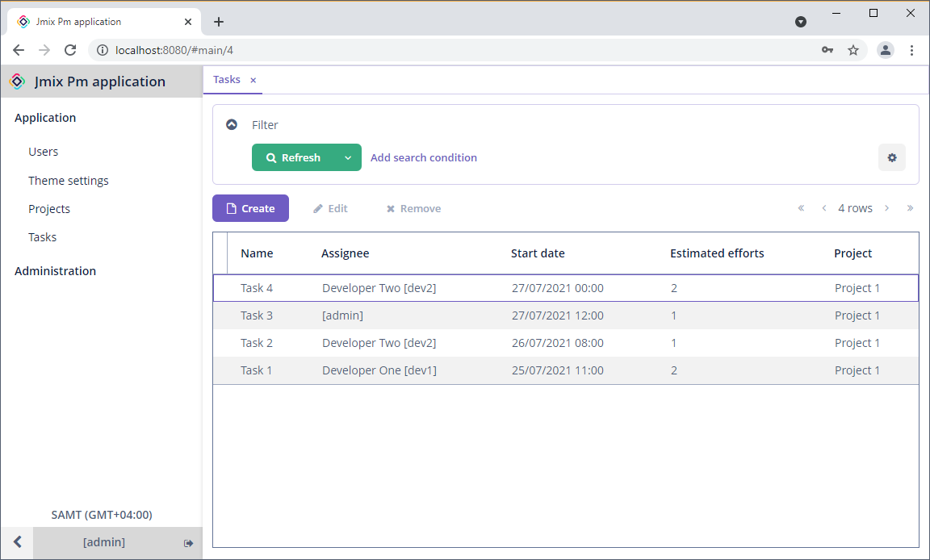Collapse the side menu with left chevron
Viewport: 930px width, 560px height.
coord(17,542)
